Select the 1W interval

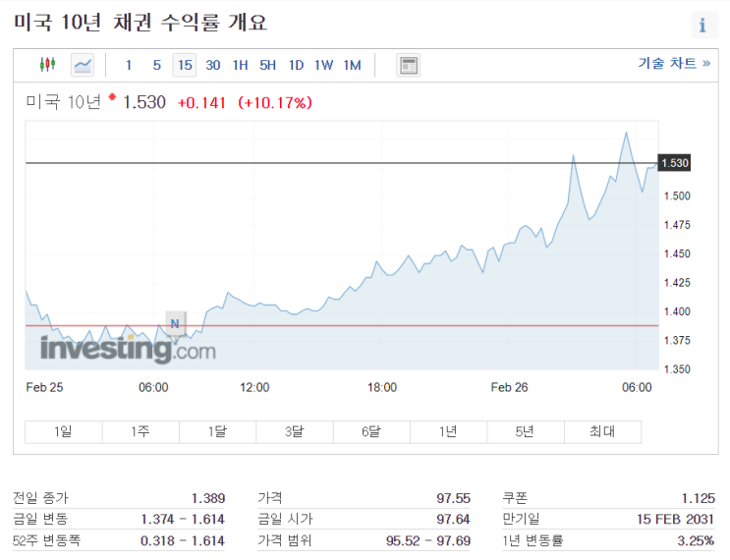tap(323, 65)
